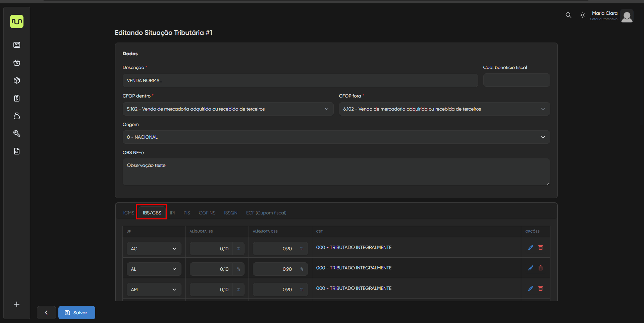The height and width of the screenshot is (323, 644).
Task: Click the plus icon in sidebar
Action: 17,304
